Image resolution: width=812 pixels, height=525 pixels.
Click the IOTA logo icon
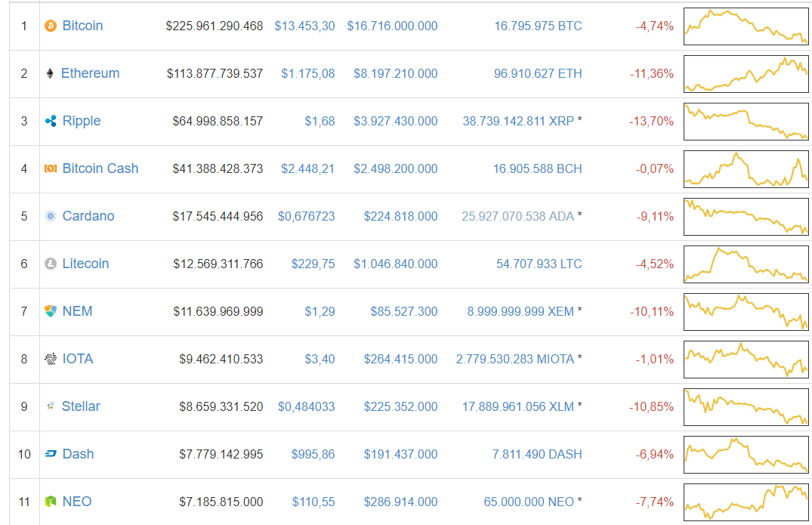click(51, 360)
